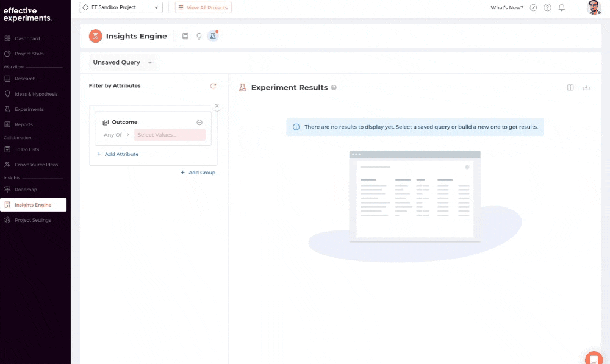The width and height of the screenshot is (610, 364).
Task: Open Project Settings
Action: 34,220
